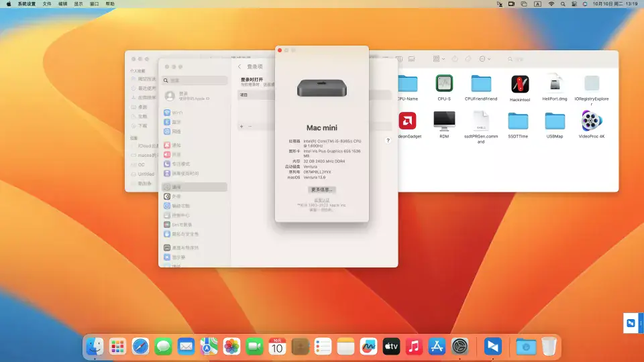Click the add login item plus button
The height and width of the screenshot is (362, 644).
(x=241, y=127)
